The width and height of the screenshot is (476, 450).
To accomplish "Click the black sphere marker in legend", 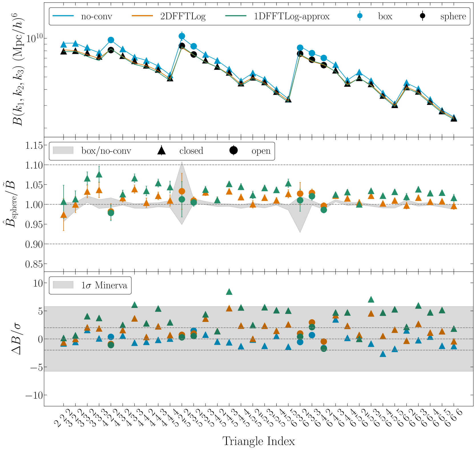I will pyautogui.click(x=422, y=16).
